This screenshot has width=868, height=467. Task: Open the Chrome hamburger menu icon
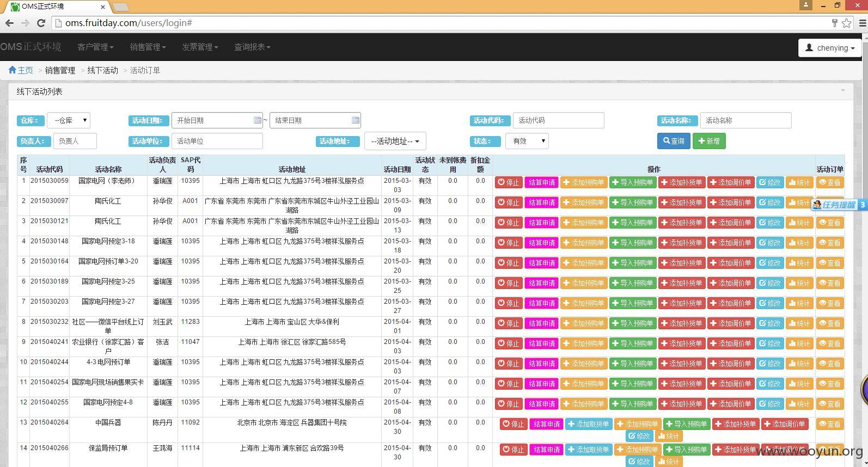point(863,23)
